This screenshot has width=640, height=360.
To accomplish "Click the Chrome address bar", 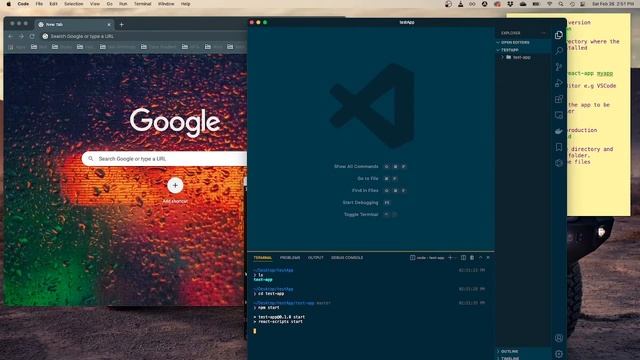I will (x=143, y=36).
